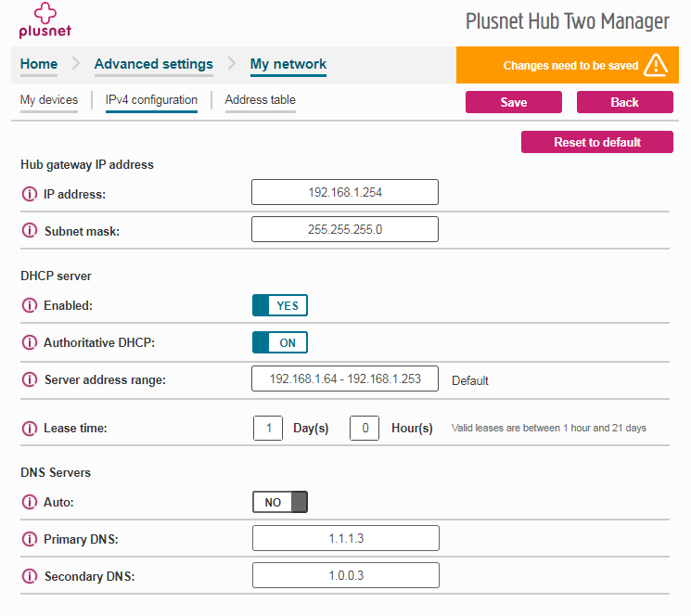Click the info icon next to Subnet mask

pos(29,231)
